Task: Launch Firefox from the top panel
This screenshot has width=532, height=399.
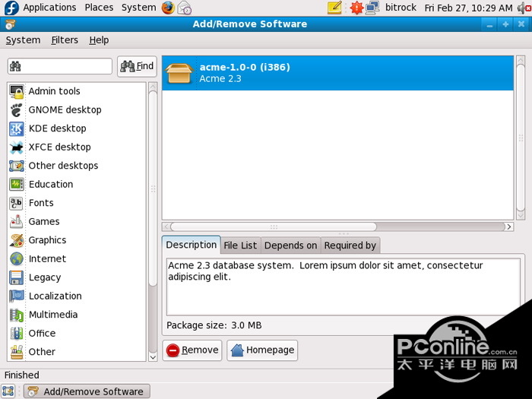Action: click(x=168, y=8)
